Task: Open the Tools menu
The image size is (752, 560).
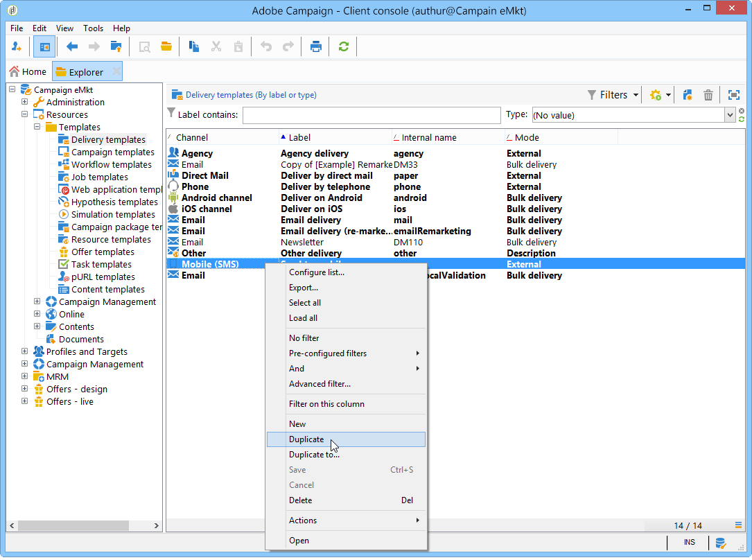Action: (93, 28)
